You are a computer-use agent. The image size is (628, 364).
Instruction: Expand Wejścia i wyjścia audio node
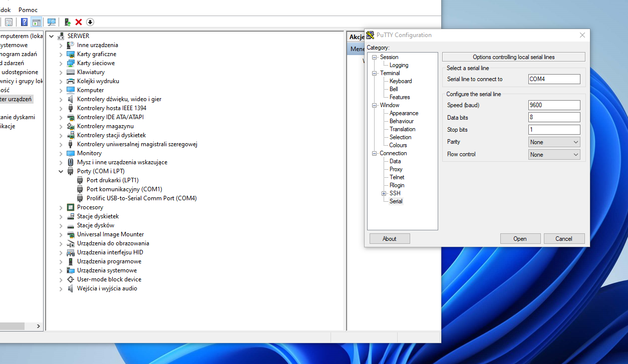click(x=61, y=288)
